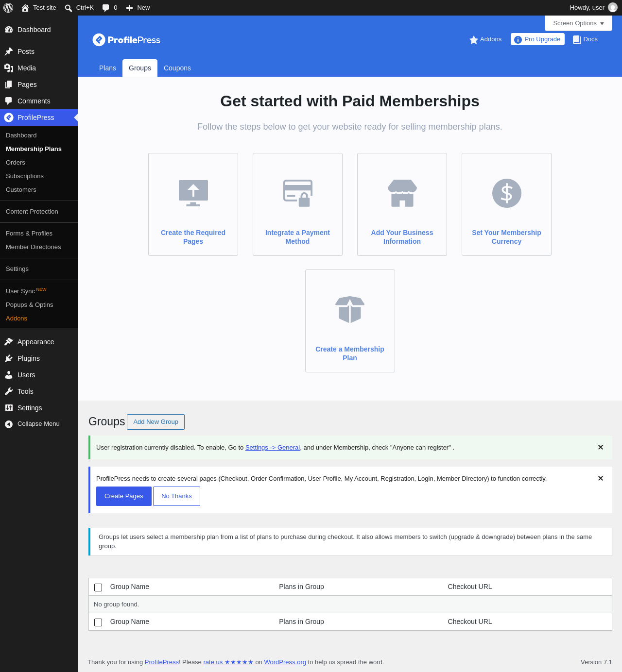Click the plus icon beside New
Image resolution: width=622 pixels, height=672 pixels.
pos(129,8)
